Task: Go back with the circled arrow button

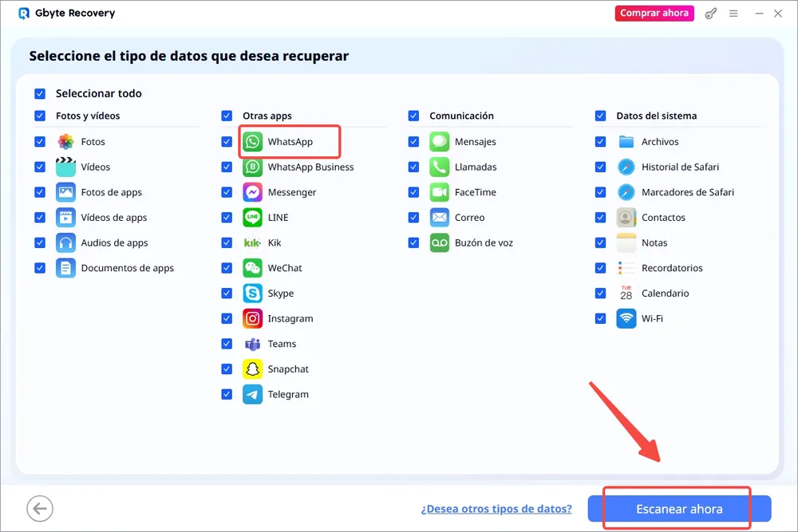Action: 40,509
